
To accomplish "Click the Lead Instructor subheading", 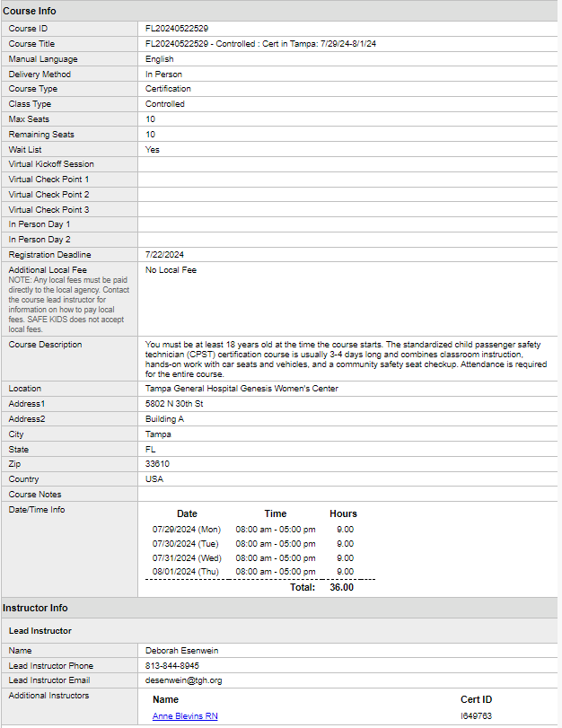I will [x=40, y=630].
